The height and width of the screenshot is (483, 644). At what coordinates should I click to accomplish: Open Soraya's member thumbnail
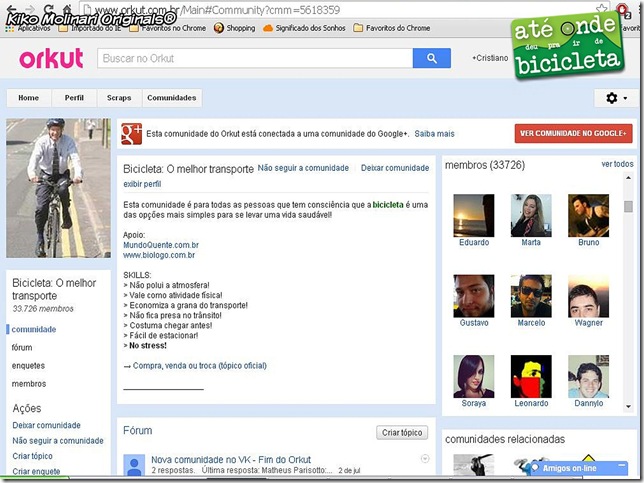pos(474,377)
